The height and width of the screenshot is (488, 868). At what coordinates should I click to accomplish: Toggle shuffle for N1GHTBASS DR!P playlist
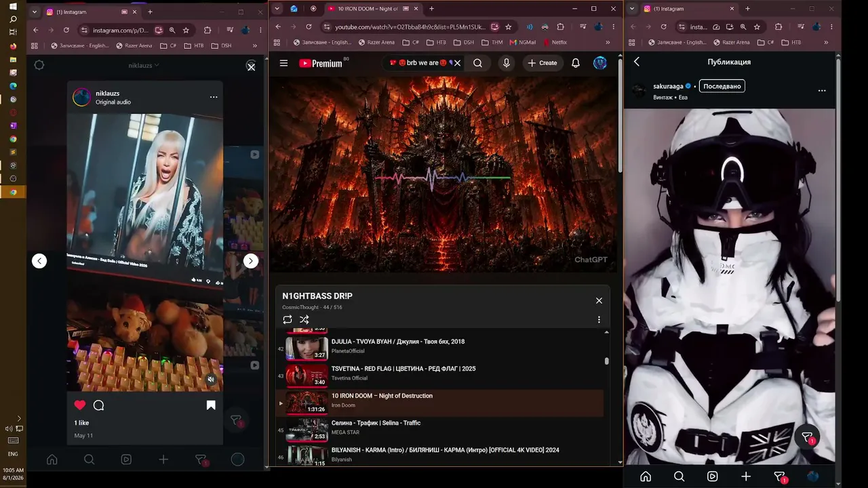[304, 319]
